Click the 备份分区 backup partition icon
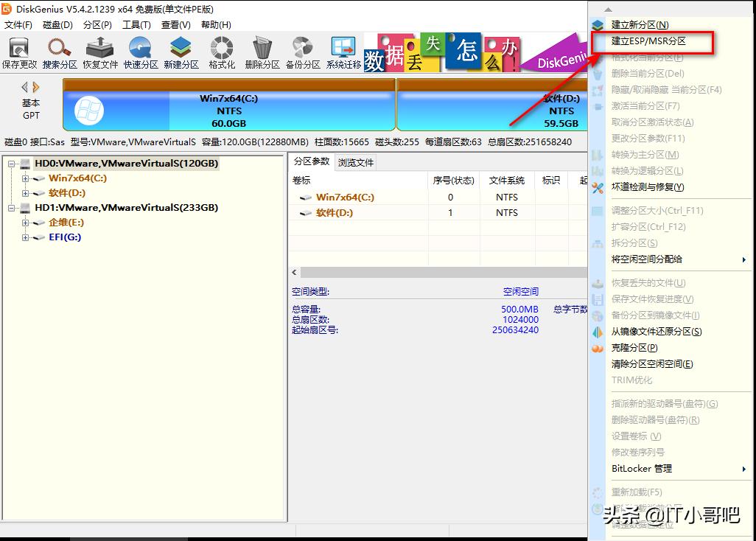Viewport: 756px width, 541px height. tap(302, 50)
